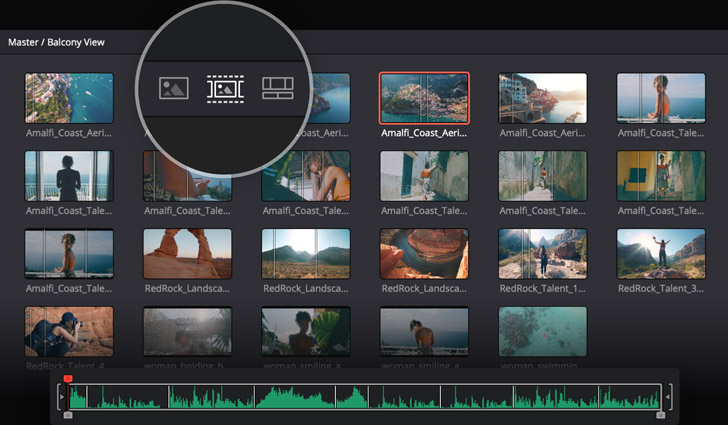Click the right scroll handle below waveform
Image resolution: width=728 pixels, height=425 pixels.
(x=660, y=413)
